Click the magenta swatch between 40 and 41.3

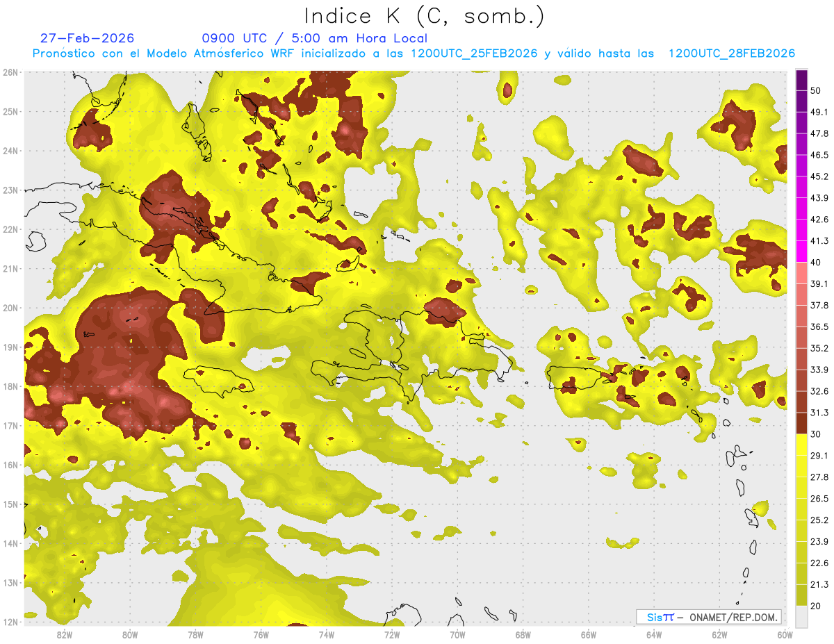click(x=801, y=251)
